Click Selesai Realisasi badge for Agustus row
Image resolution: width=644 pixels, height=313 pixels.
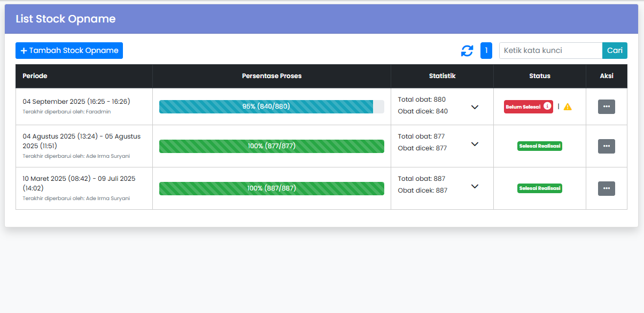539,146
